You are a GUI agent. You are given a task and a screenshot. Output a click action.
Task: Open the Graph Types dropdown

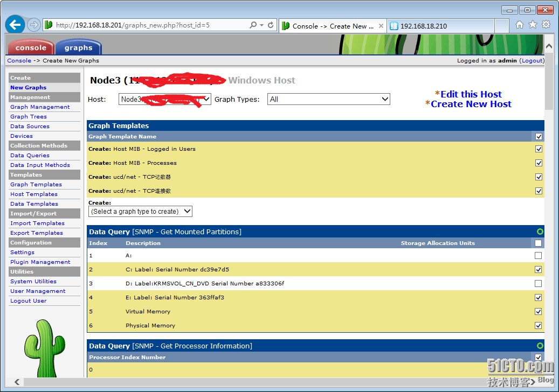click(x=329, y=99)
